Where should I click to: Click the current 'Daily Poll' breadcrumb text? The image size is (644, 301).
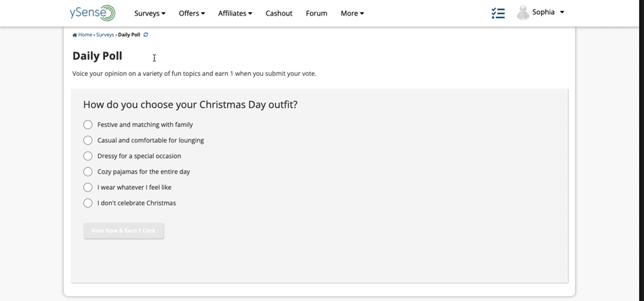(x=129, y=35)
